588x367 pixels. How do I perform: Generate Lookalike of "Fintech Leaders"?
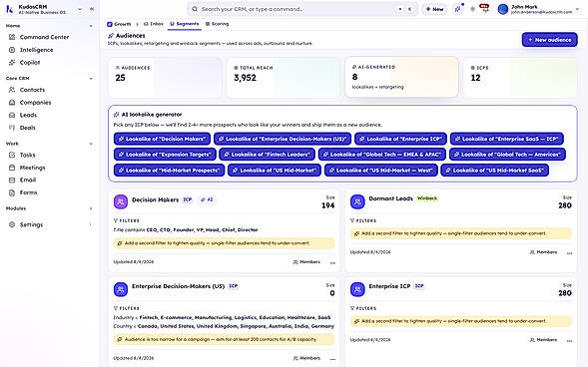tap(267, 155)
